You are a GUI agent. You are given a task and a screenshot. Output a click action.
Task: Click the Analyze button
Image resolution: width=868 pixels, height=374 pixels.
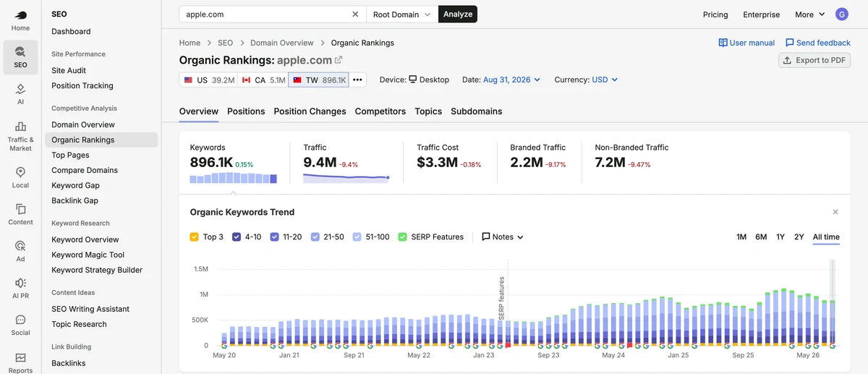pos(458,14)
